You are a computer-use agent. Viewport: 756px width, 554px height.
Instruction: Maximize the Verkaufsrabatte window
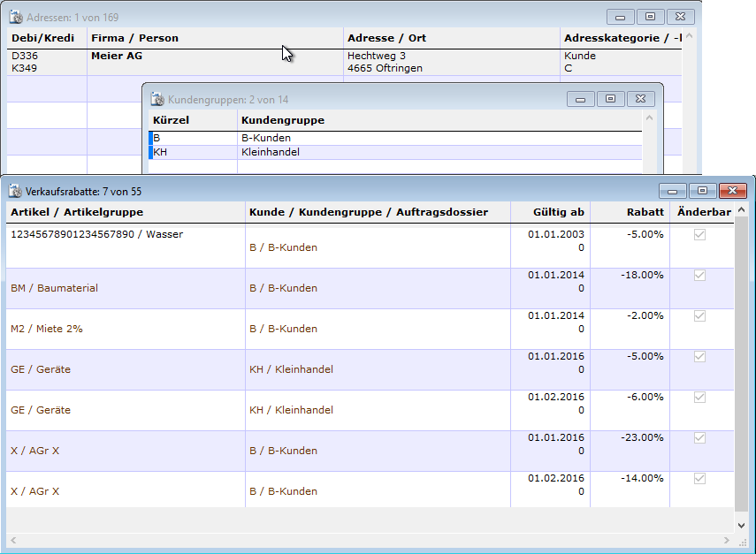pos(702,191)
